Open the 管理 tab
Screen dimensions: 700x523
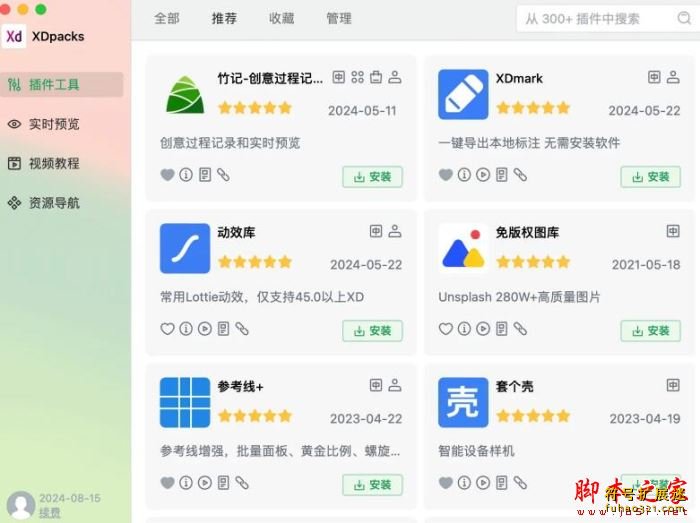click(339, 18)
